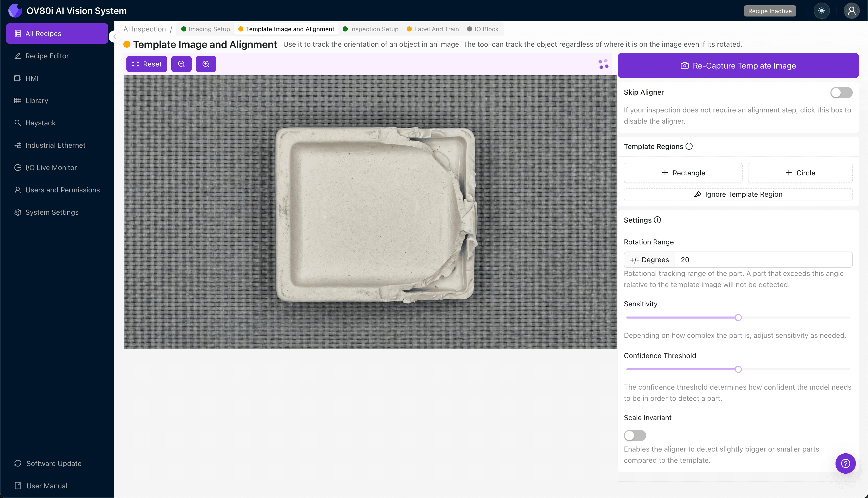The width and height of the screenshot is (868, 498).
Task: Turn on Scale Invariant switch
Action: pyautogui.click(x=635, y=435)
